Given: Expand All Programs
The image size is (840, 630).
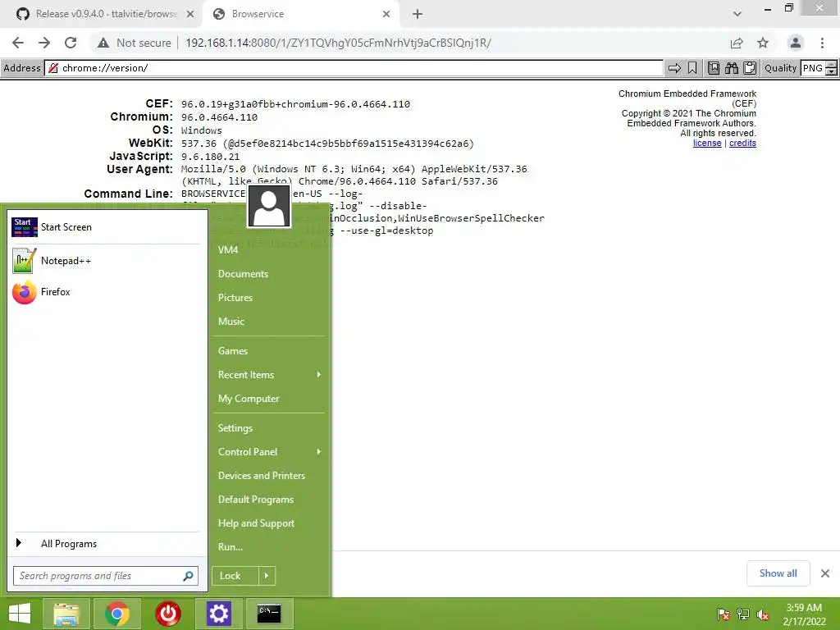Looking at the screenshot, I should 107,543.
